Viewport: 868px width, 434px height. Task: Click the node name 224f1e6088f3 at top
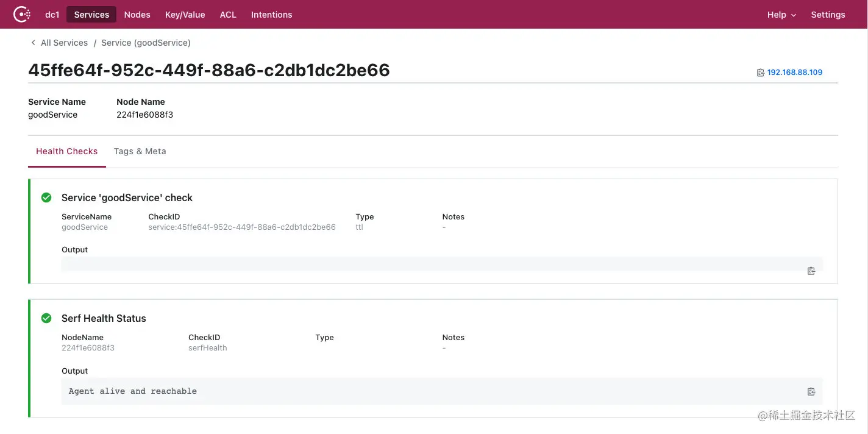[x=145, y=115]
